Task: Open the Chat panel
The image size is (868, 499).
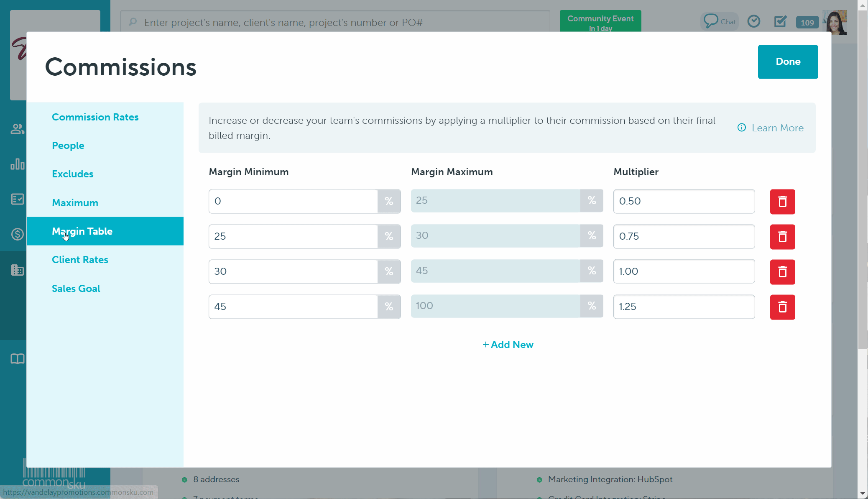Action: tap(719, 21)
